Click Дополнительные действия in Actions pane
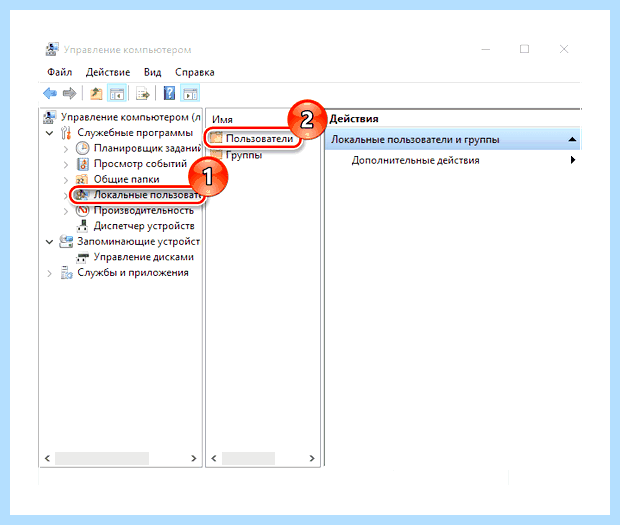620x525 pixels. (416, 160)
